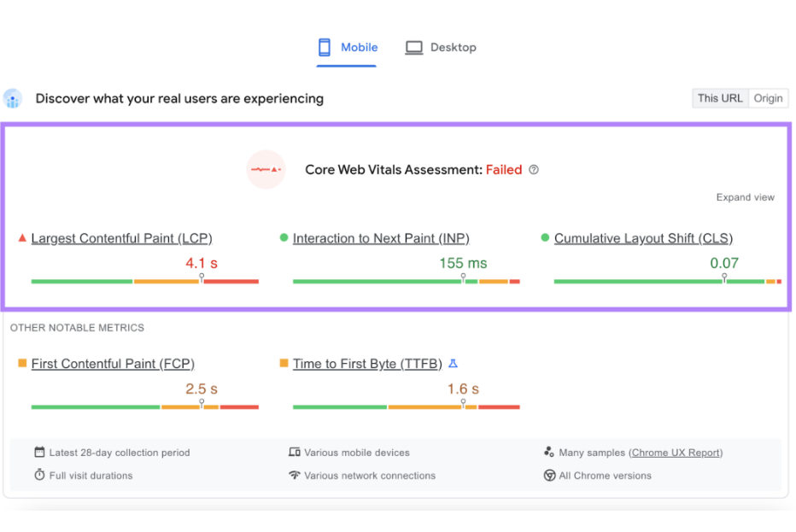Open the Chrome UX Report link

coord(676,453)
